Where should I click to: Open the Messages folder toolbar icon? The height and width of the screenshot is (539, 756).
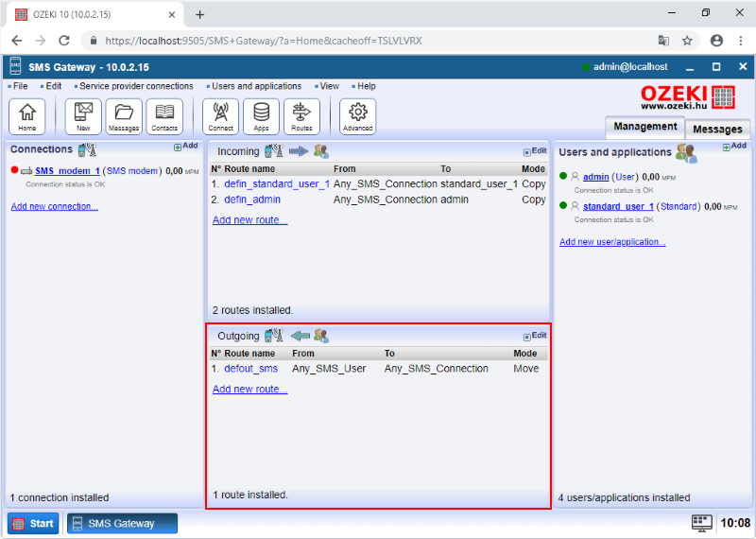coord(124,116)
